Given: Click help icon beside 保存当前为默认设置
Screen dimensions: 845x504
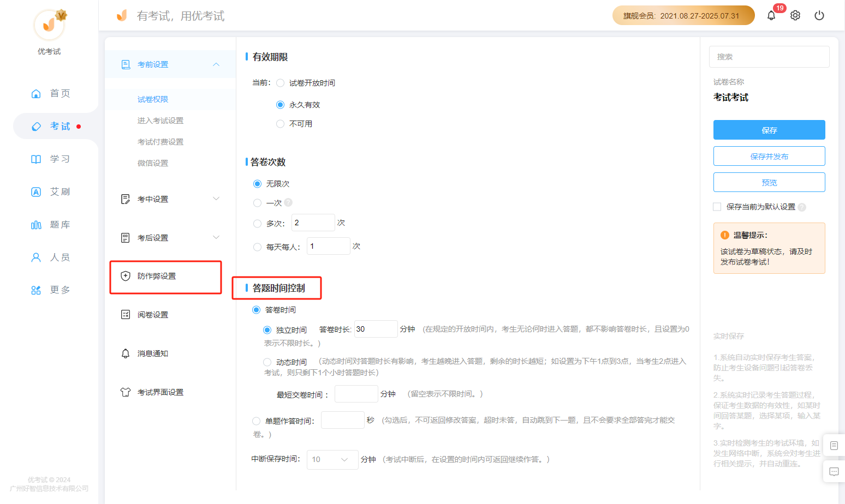Looking at the screenshot, I should (802, 207).
